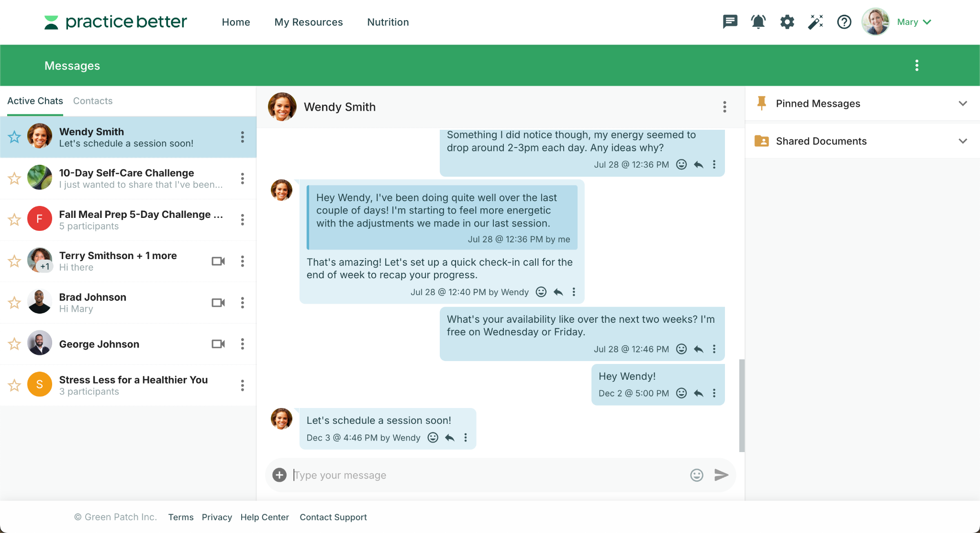Screen dimensions: 980x533
Task: Reply to 'Let's schedule a session soon!' message
Action: 450,438
